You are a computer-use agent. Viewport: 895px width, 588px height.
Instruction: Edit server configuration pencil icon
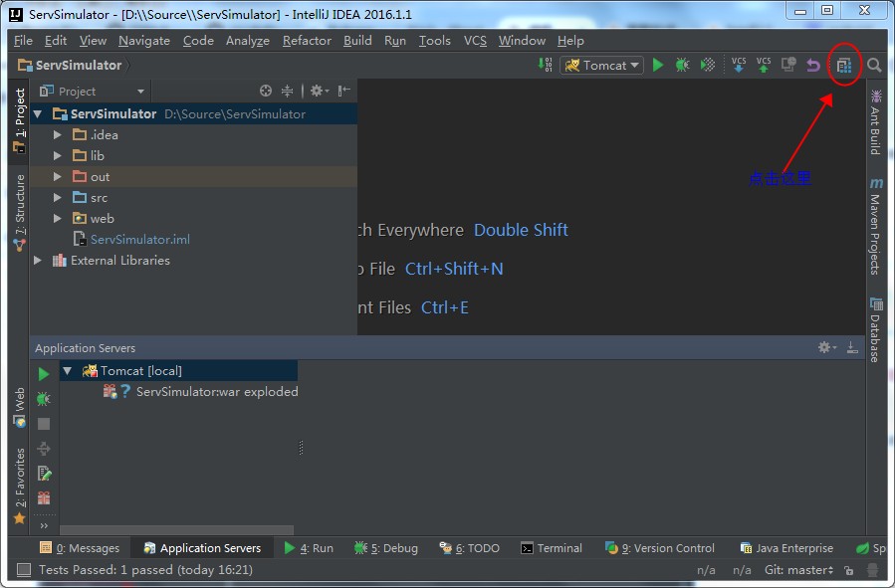(x=44, y=474)
